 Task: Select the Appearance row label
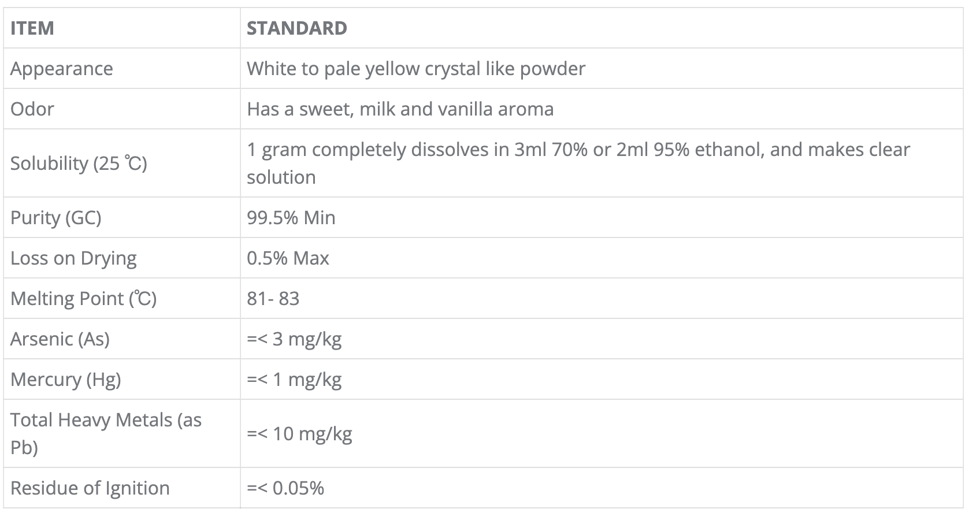click(61, 69)
